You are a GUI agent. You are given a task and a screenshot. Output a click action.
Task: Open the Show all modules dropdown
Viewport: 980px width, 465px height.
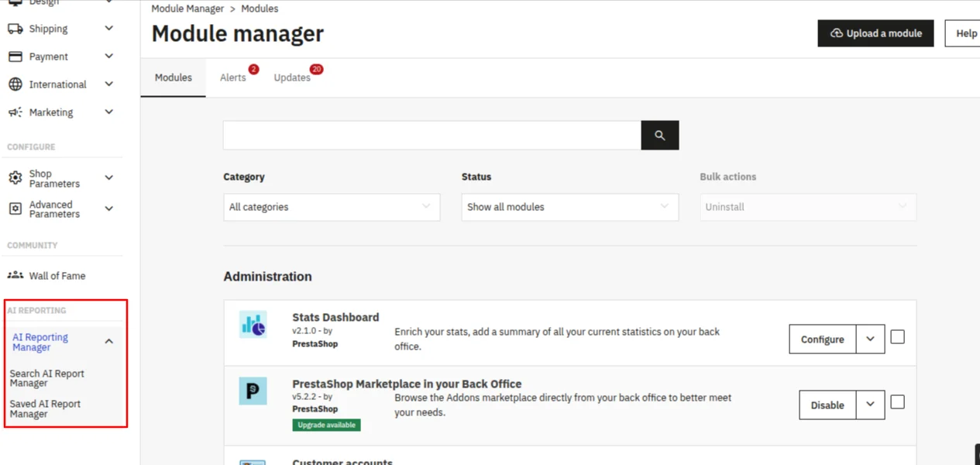point(570,207)
